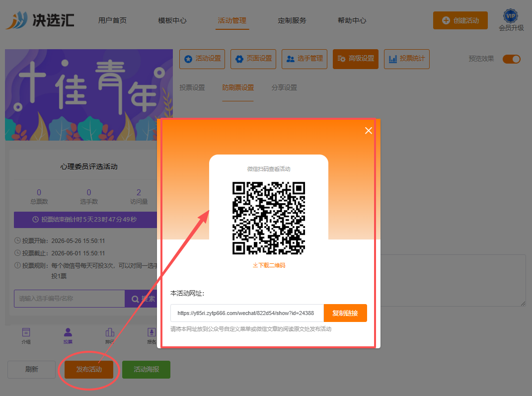This screenshot has width=532, height=396.
Task: Open the 介绍 icon in preview
Action: [x=26, y=336]
